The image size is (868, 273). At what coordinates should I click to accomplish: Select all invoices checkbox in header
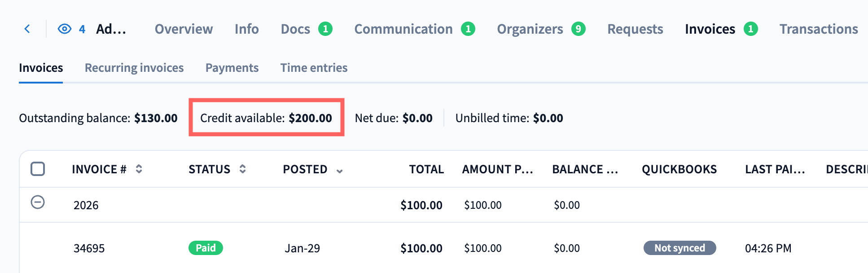(38, 169)
